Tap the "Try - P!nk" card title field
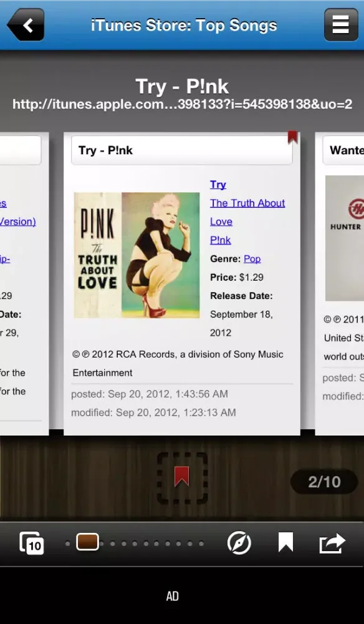The width and height of the screenshot is (364, 624). point(181,150)
